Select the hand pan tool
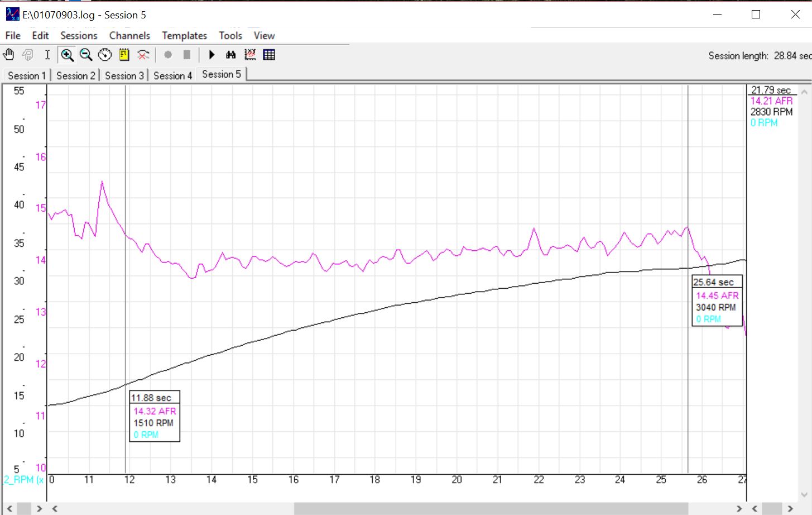812x515 pixels. (8, 55)
